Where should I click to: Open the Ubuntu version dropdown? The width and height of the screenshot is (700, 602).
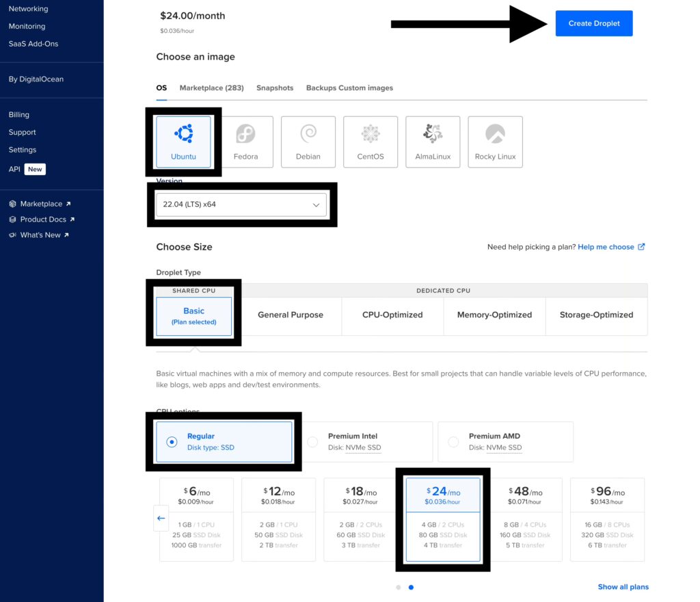(x=241, y=205)
